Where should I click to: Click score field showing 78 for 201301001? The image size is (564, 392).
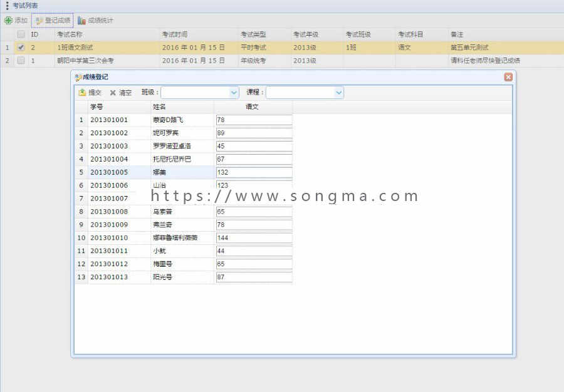[x=254, y=120]
